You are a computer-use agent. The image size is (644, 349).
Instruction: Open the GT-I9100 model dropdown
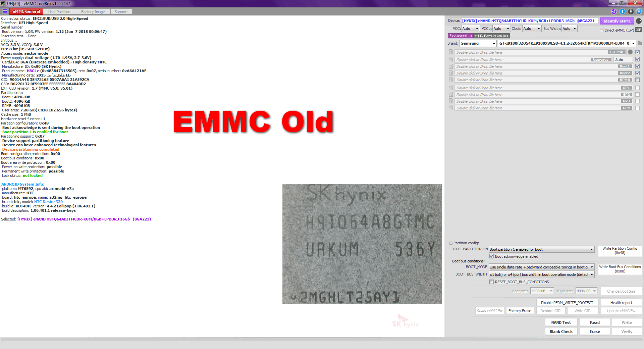click(x=567, y=43)
